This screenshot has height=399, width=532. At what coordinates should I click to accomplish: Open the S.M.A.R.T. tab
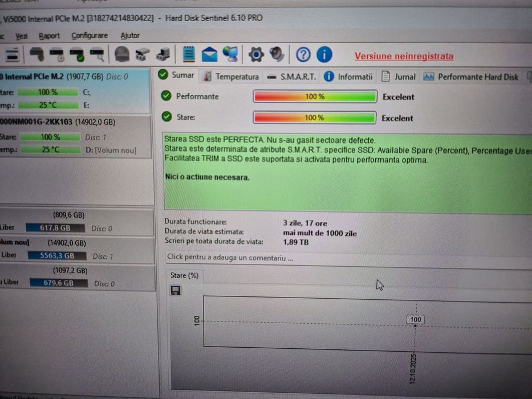[x=291, y=77]
